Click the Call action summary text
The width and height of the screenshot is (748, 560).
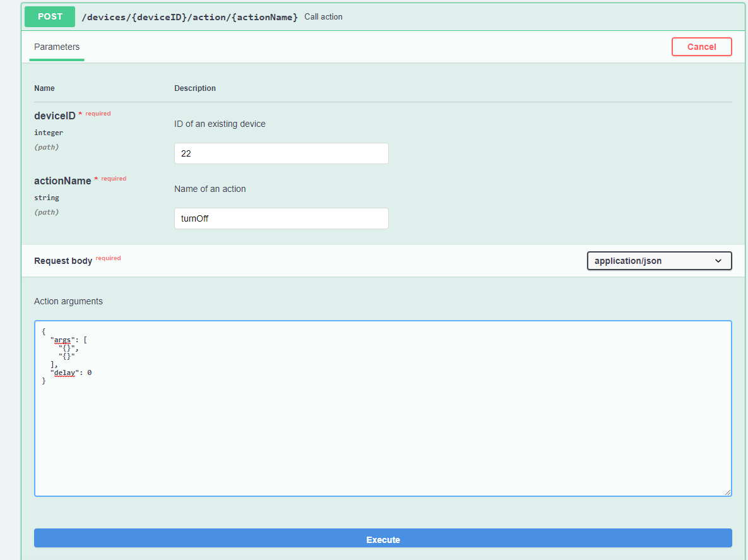[x=323, y=17]
